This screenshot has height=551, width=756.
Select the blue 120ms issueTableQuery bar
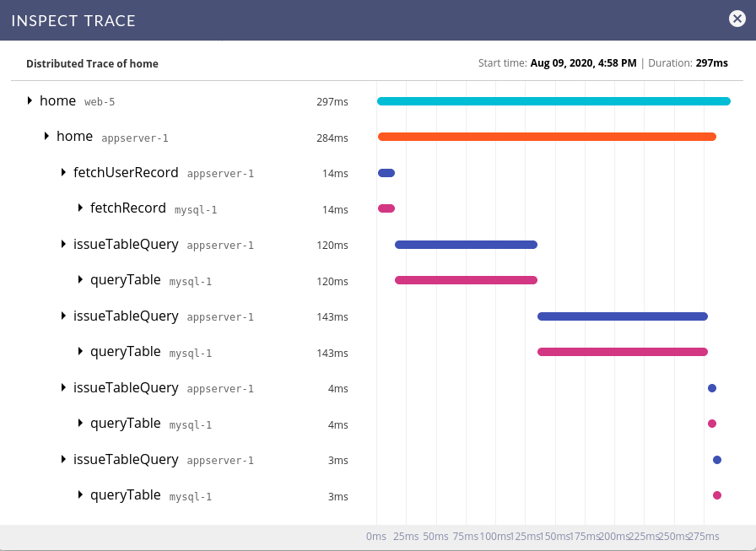click(466, 245)
